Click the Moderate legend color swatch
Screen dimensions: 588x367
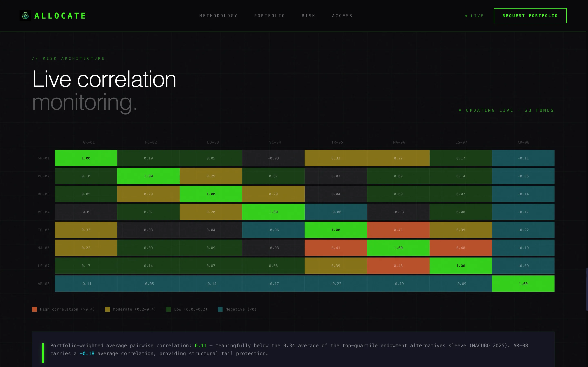pos(107,309)
